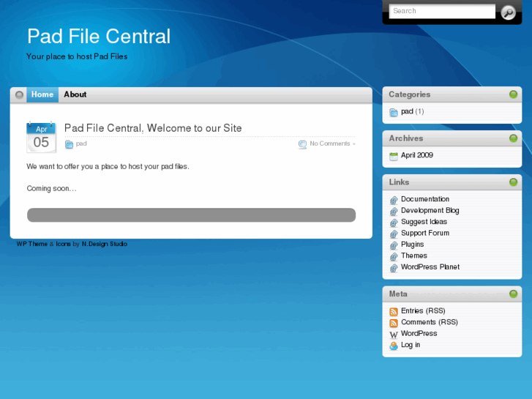Click the link icon beside Development Blog
The image size is (532, 399).
(x=394, y=212)
